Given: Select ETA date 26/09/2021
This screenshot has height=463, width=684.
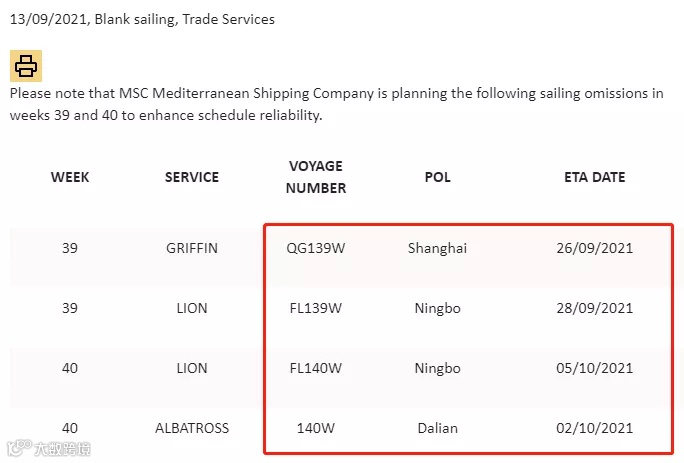Looking at the screenshot, I should coord(594,248).
